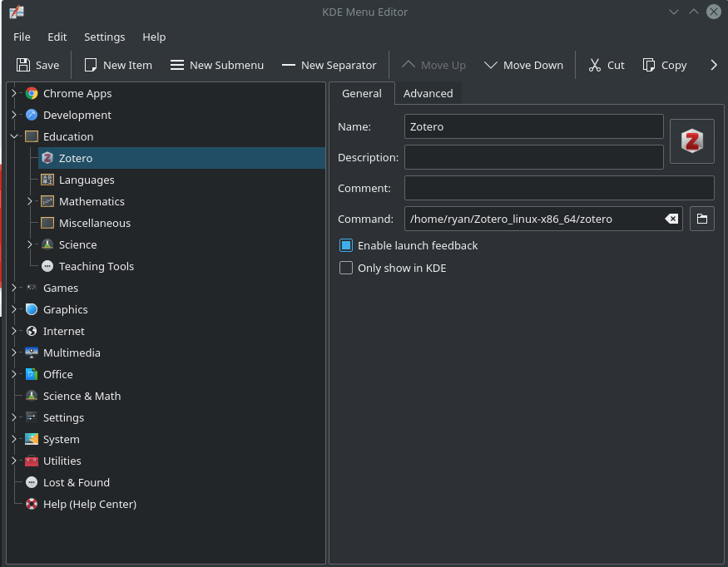
Task: Expand the Mathematics submenu node
Action: [x=30, y=201]
